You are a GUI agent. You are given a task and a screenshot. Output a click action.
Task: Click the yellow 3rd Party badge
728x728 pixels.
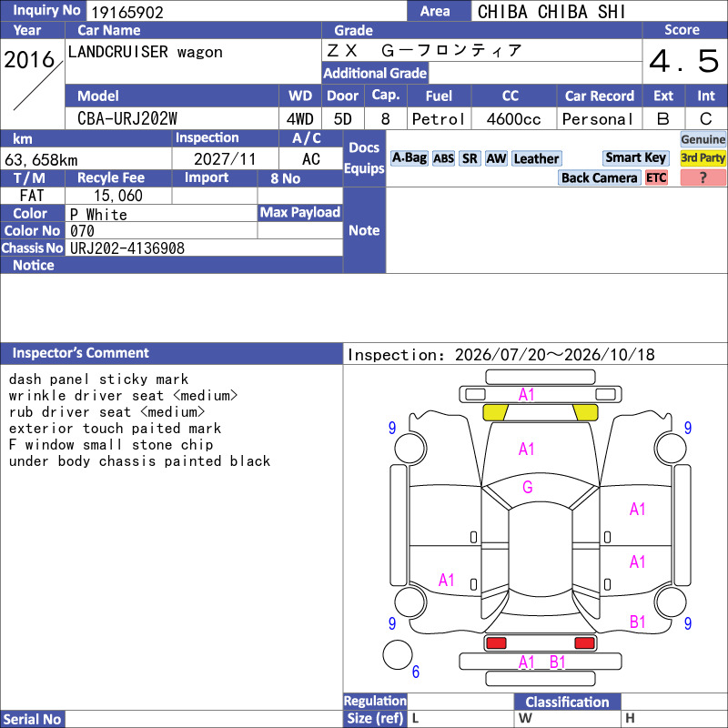(x=703, y=157)
